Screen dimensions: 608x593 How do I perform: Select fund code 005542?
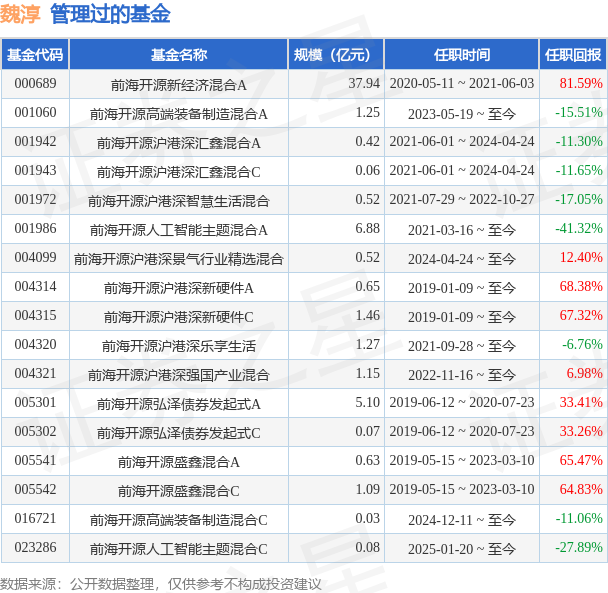click(x=35, y=489)
